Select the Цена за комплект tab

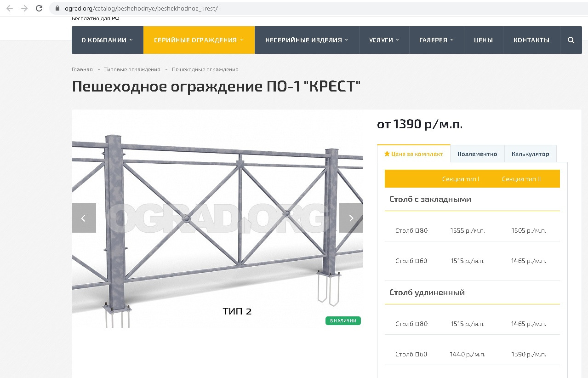point(414,154)
